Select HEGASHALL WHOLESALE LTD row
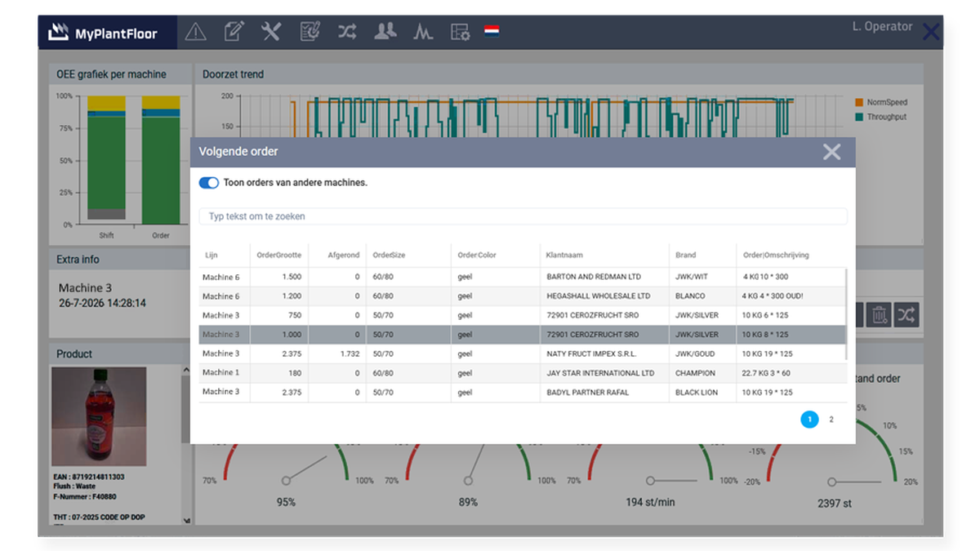Screen dimensions: 980x551 coord(522,296)
